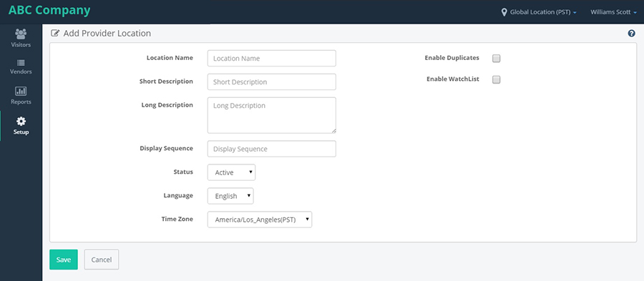
Task: Open the Reports chart icon
Action: (21, 91)
